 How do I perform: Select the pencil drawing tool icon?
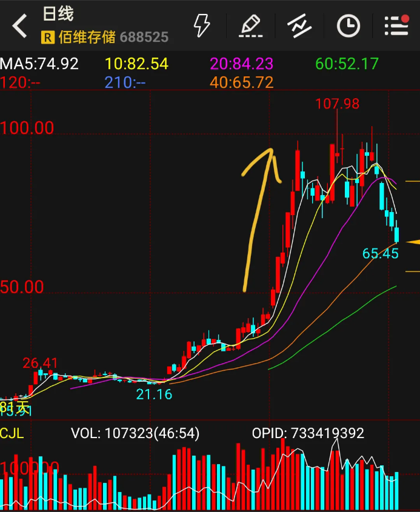pos(250,26)
